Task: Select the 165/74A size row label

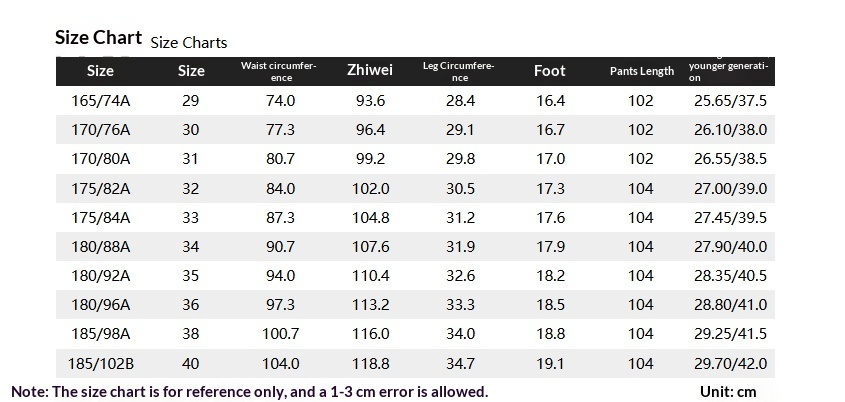Action: point(100,101)
